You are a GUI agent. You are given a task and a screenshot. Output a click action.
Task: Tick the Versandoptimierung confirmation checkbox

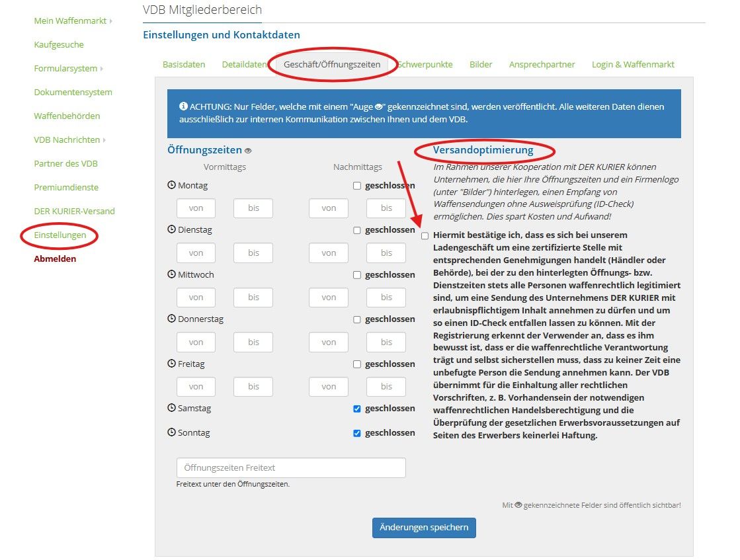[425, 235]
